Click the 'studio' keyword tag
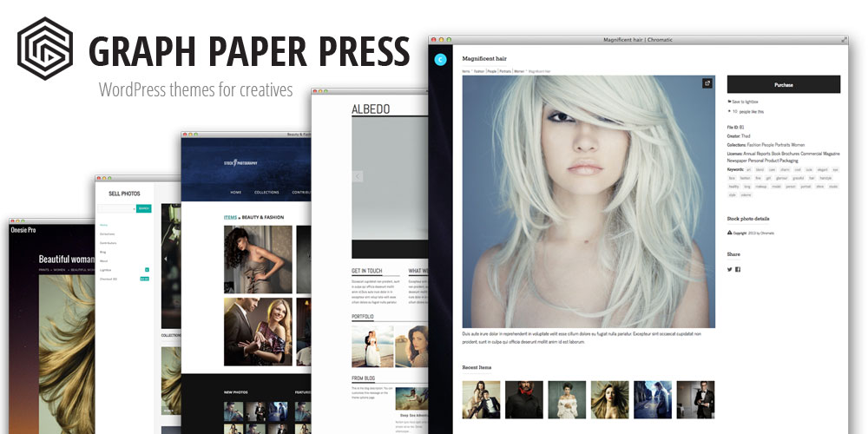 pos(832,187)
